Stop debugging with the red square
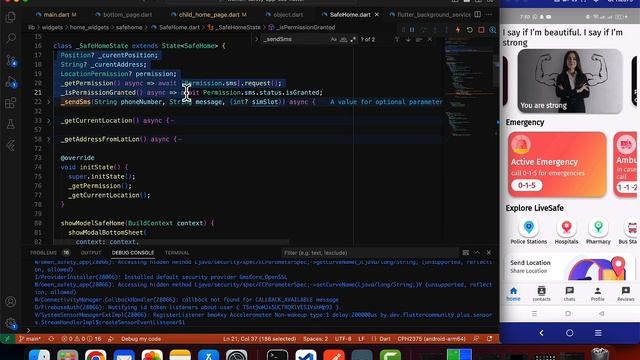Image resolution: width=640 pixels, height=360 pixels. [x=481, y=30]
